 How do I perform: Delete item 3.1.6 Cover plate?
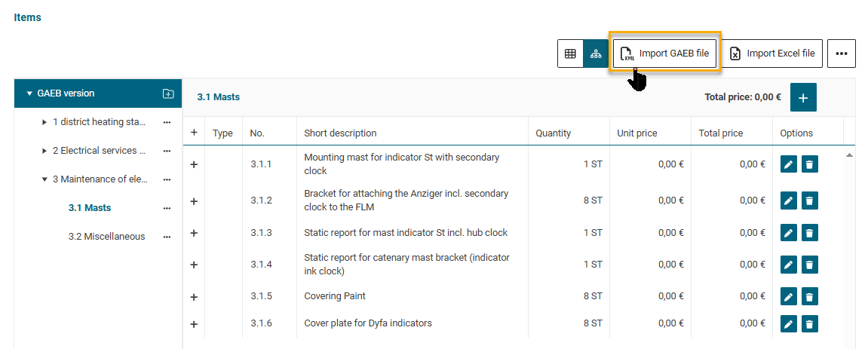point(809,324)
